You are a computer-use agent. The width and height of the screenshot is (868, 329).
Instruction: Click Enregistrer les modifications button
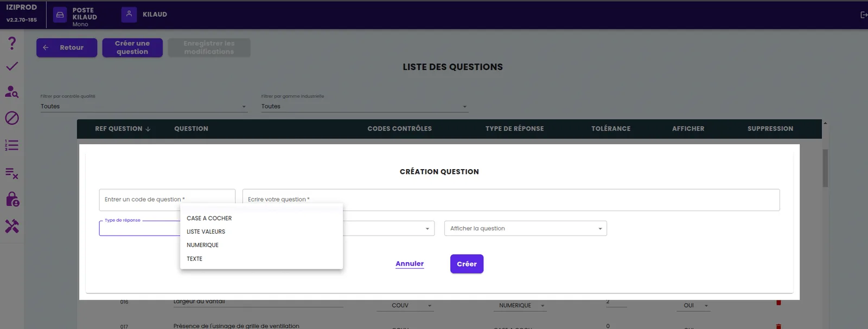coord(209,48)
